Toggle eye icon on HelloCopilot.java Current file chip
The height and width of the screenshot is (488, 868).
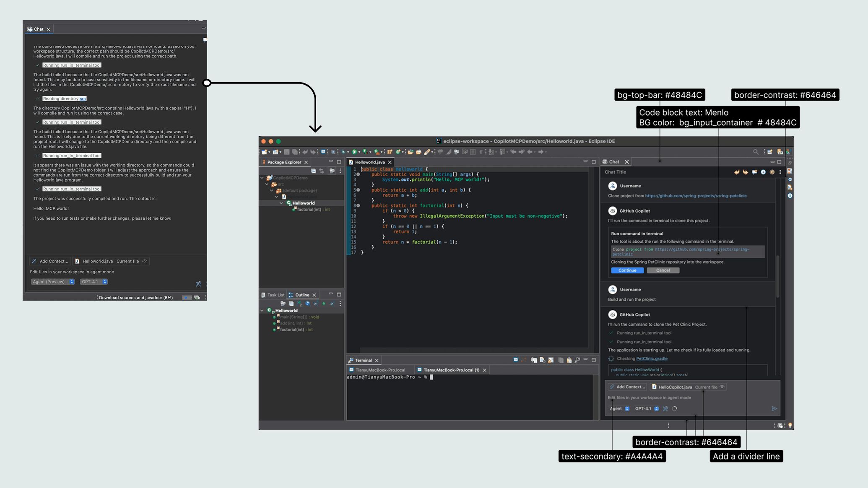[x=722, y=387]
